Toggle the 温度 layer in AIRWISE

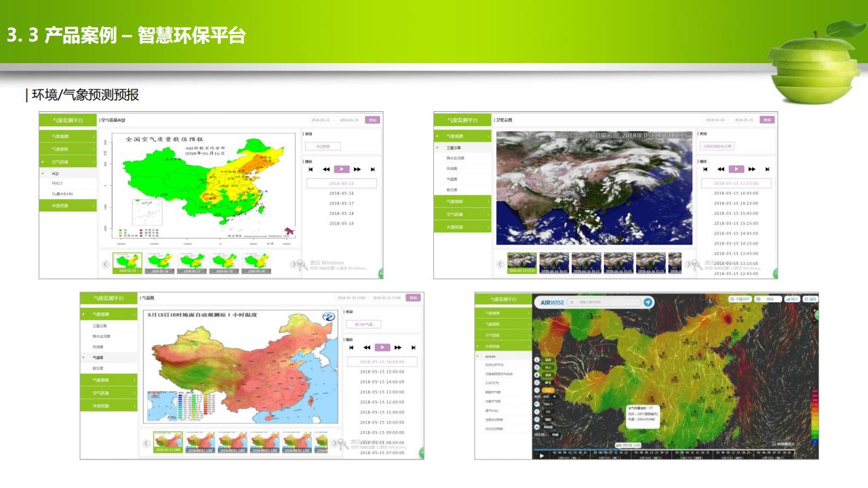point(549,361)
